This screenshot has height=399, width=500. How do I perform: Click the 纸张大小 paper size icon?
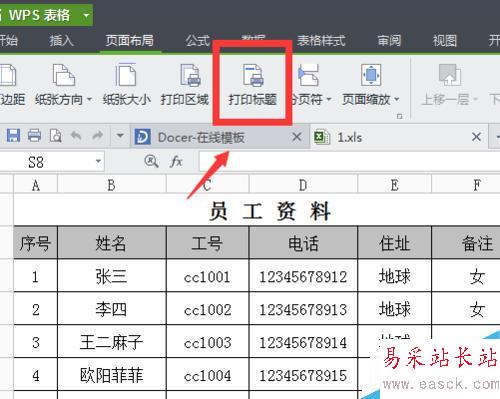click(126, 75)
